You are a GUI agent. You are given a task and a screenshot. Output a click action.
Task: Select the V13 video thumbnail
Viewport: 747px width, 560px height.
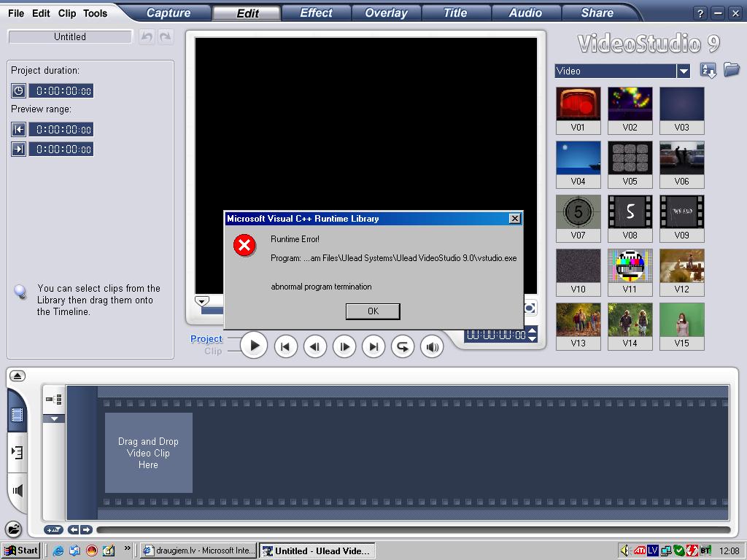(578, 326)
